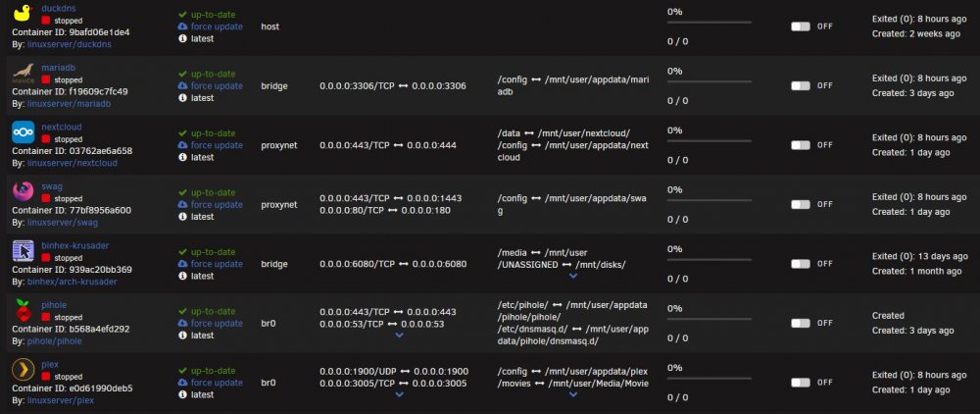This screenshot has height=414, width=980.
Task: Click the binhex-krusader icon
Action: 24,251
